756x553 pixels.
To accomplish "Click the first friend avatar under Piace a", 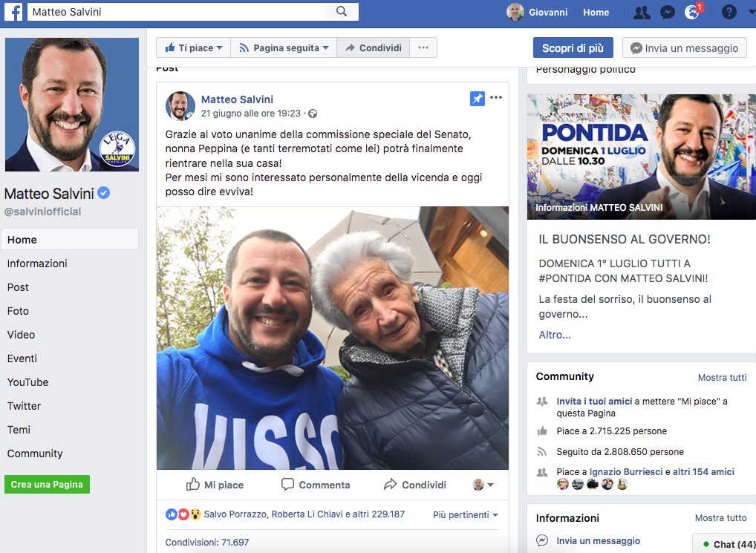I will (563, 484).
